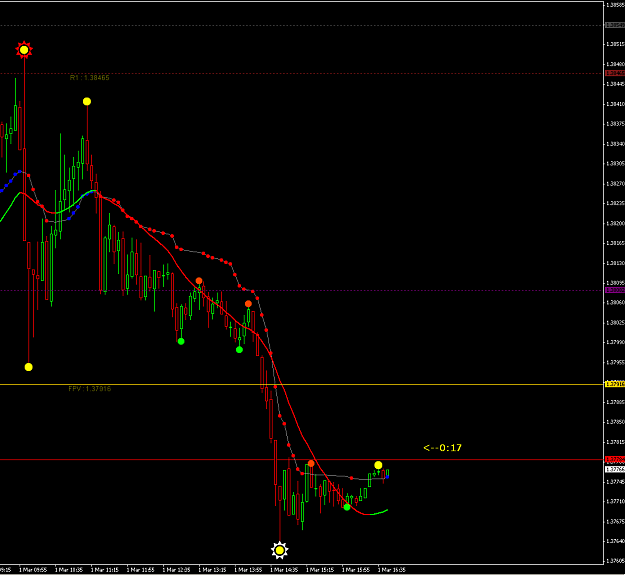Click the 1.37850 price axis label

pos(615,422)
